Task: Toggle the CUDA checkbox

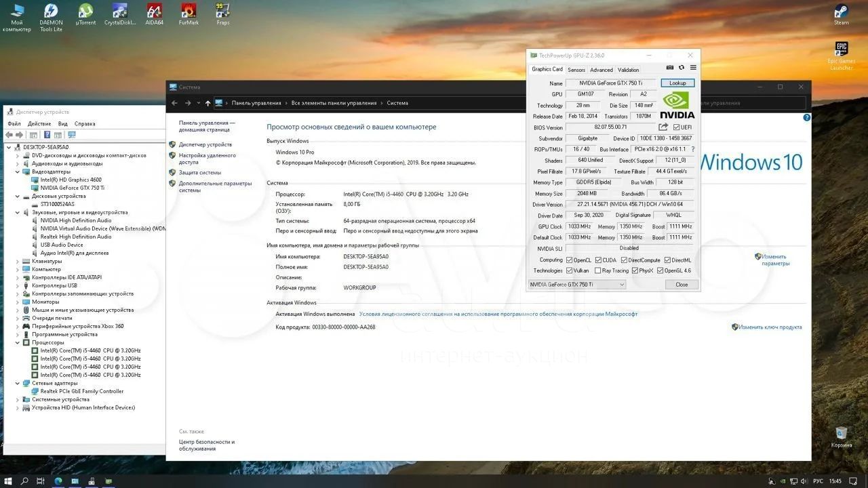Action: pos(597,260)
